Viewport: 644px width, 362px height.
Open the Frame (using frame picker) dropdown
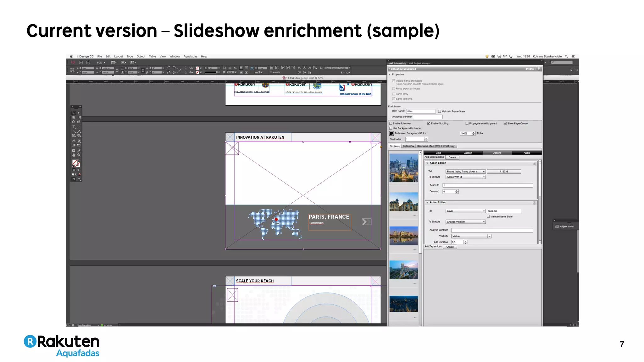[465, 172]
